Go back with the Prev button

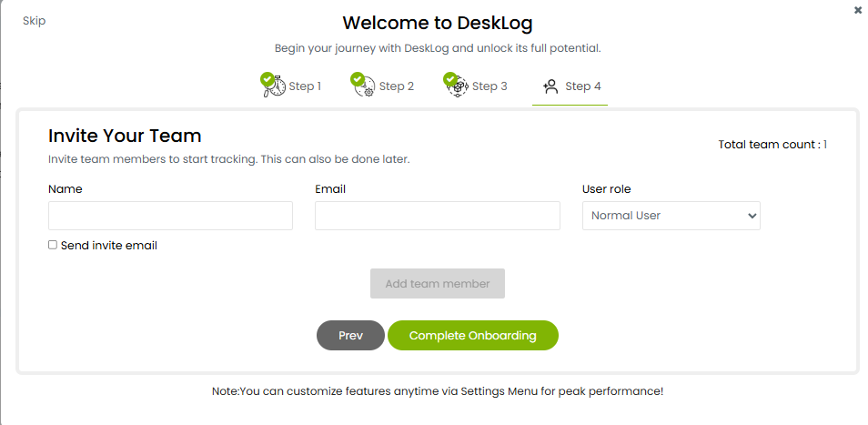click(350, 335)
